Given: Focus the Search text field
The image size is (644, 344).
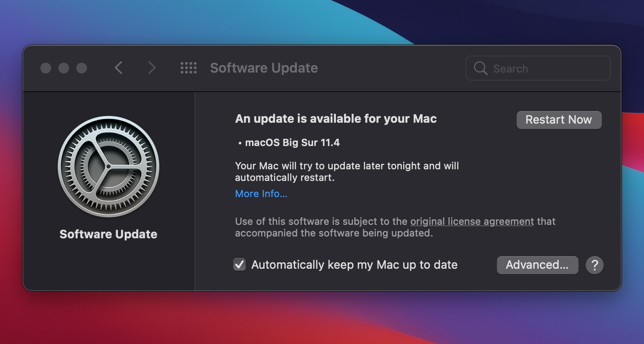Looking at the screenshot, I should (x=547, y=69).
